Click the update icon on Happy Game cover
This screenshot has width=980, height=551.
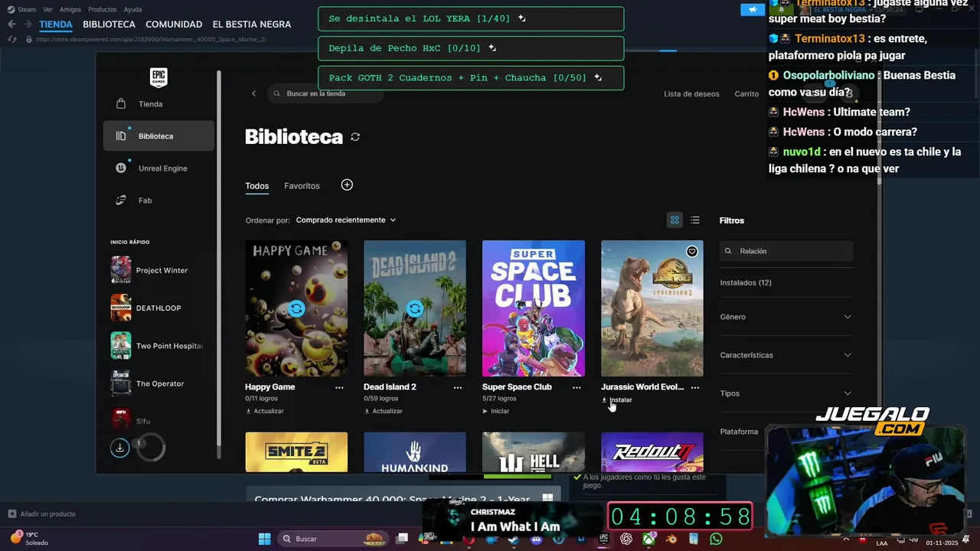point(296,308)
